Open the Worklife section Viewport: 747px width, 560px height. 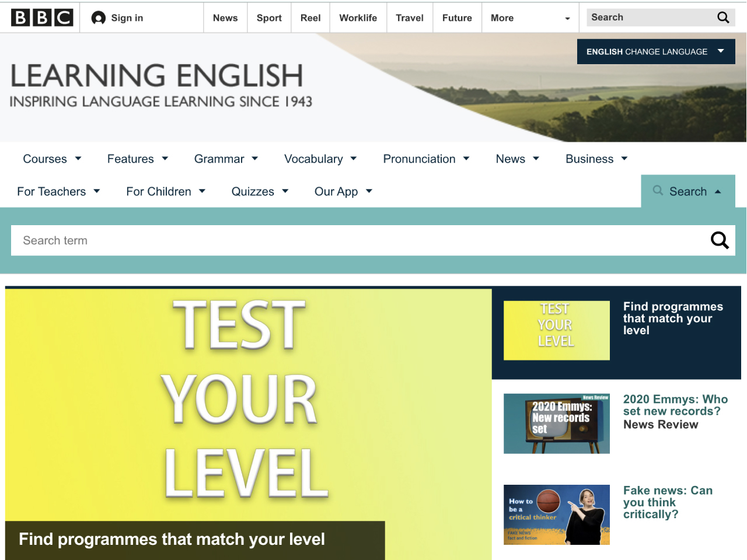click(x=358, y=18)
